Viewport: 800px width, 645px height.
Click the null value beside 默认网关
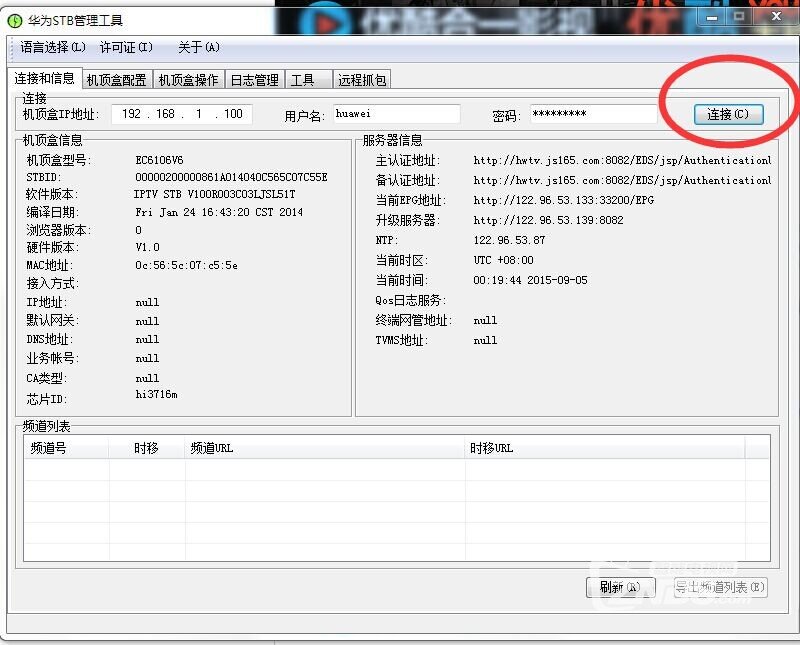pyautogui.click(x=147, y=321)
